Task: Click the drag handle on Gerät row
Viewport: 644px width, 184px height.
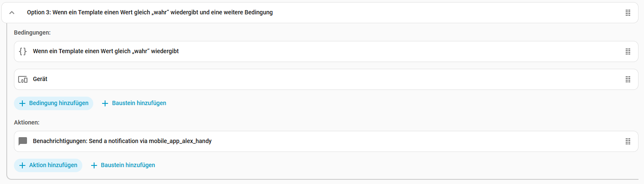Action: pos(628,79)
